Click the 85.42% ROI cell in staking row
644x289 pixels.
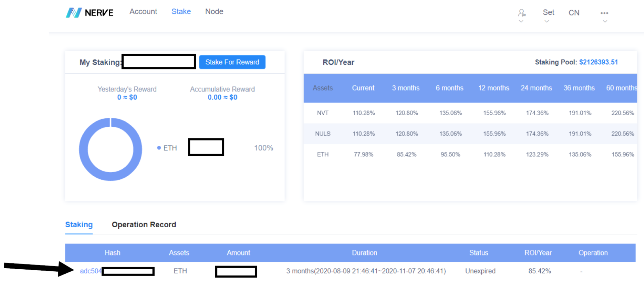pyautogui.click(x=540, y=271)
